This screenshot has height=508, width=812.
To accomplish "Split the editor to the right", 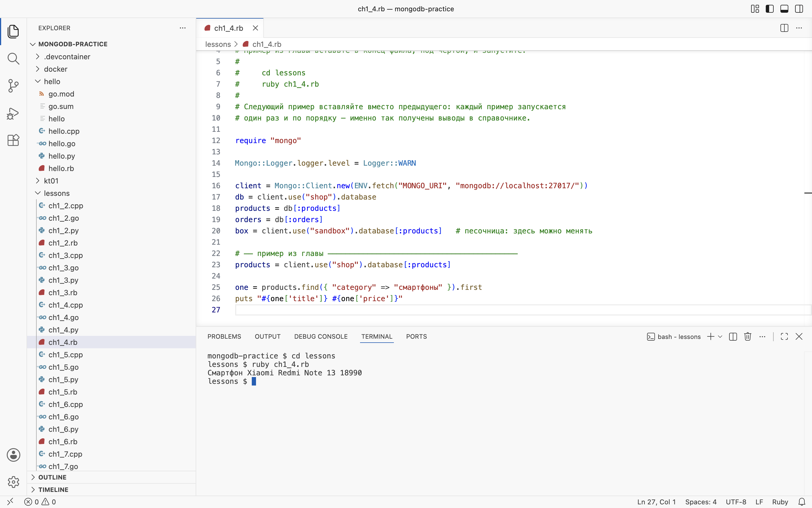I will (x=784, y=28).
